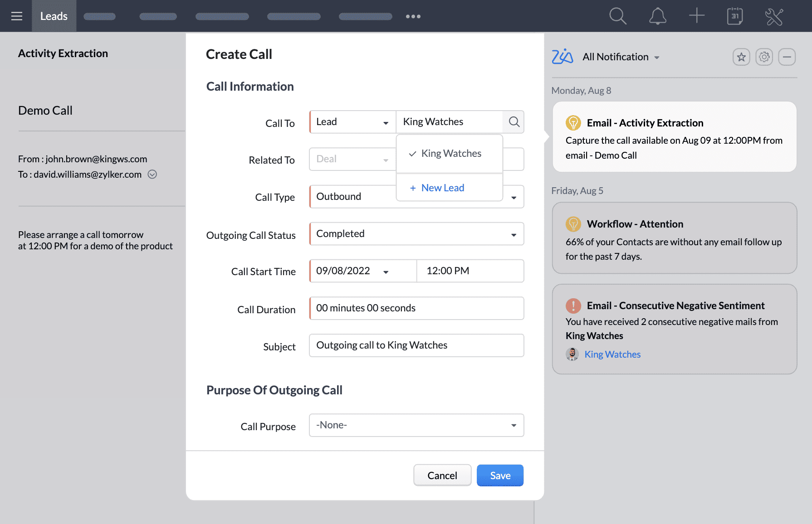Image resolution: width=812 pixels, height=524 pixels.
Task: Click the recipient david.williams@zylker.com
Action: point(88,175)
